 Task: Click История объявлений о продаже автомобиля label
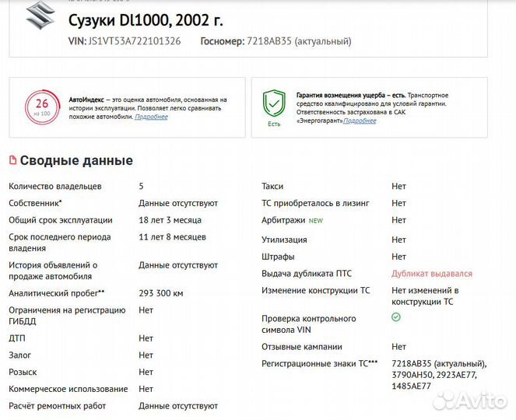pos(53,271)
